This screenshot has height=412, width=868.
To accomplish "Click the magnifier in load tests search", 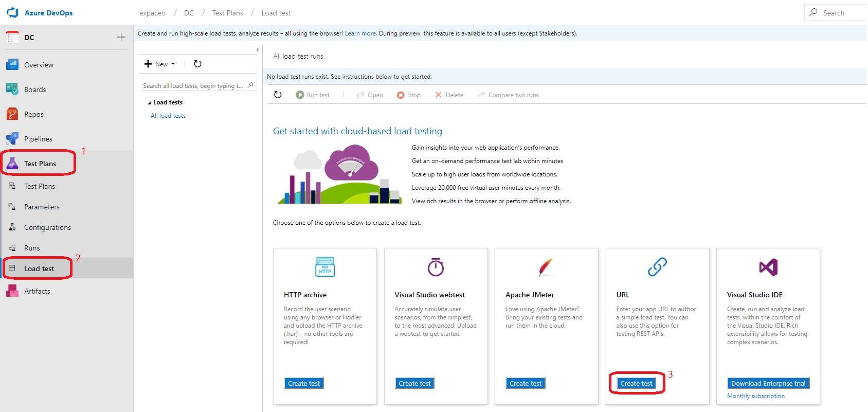I will (x=250, y=85).
